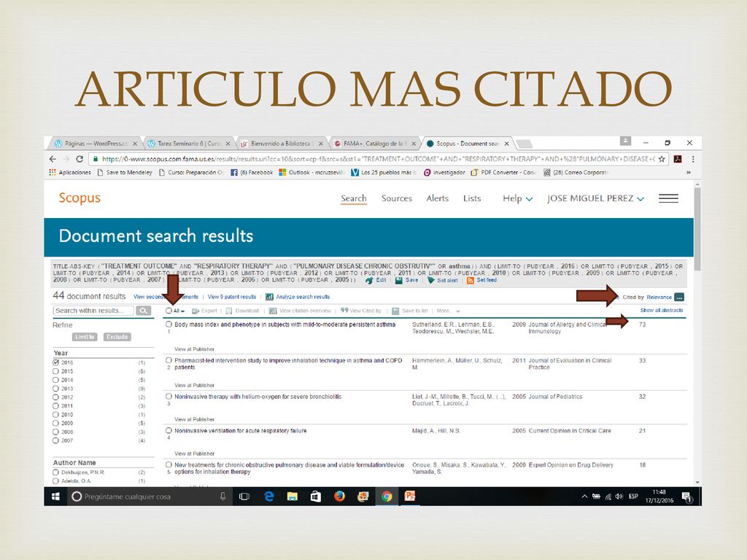Check the 2007 year filter
This screenshot has width=747, height=560.
(55, 440)
